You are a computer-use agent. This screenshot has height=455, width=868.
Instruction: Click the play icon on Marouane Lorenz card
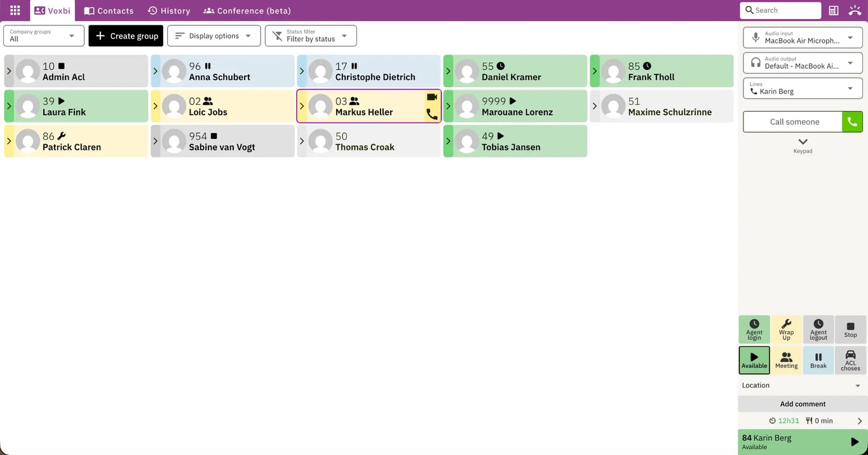click(513, 101)
